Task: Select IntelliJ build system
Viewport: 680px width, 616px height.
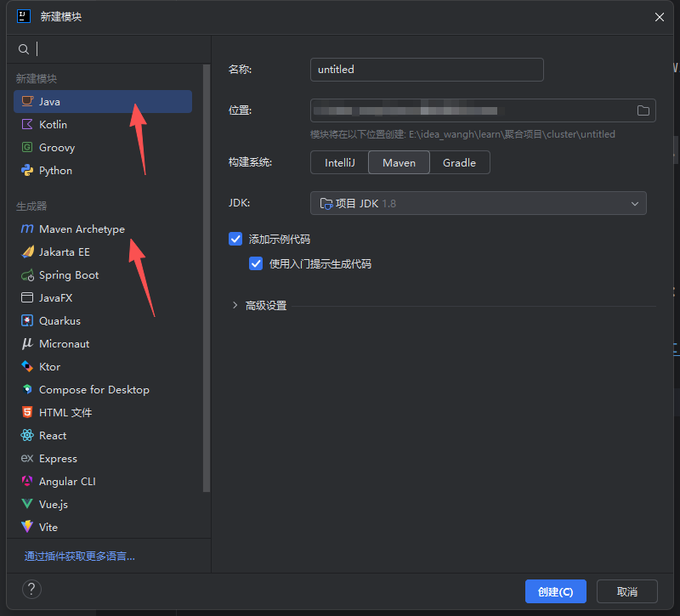Action: tap(339, 162)
